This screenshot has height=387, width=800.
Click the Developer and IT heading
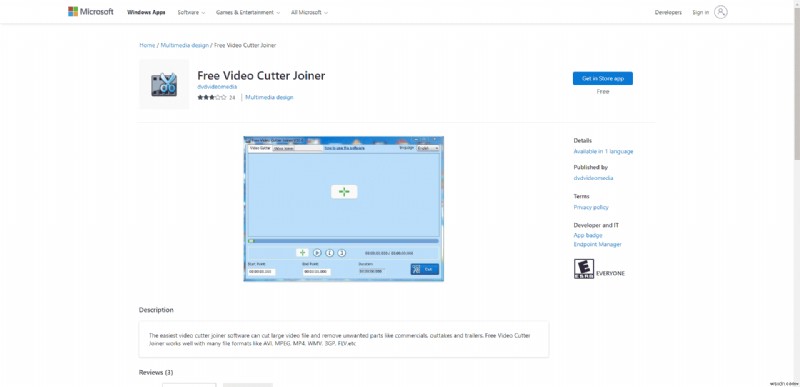596,225
